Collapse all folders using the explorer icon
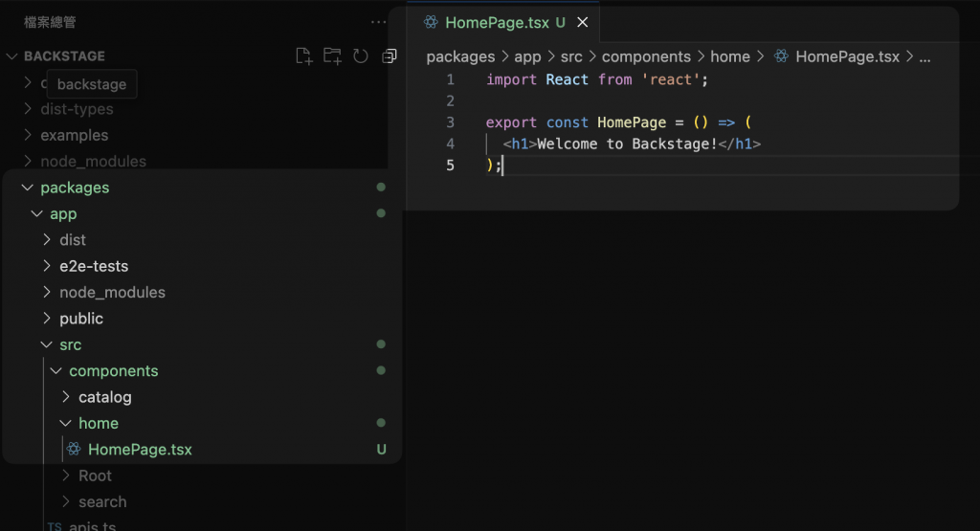The image size is (980, 531). pos(390,56)
